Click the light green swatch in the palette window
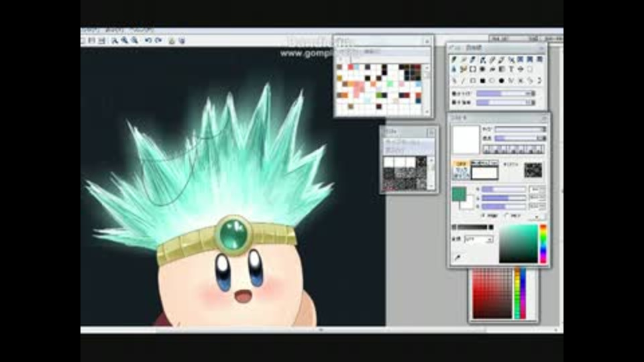 tap(390, 84)
